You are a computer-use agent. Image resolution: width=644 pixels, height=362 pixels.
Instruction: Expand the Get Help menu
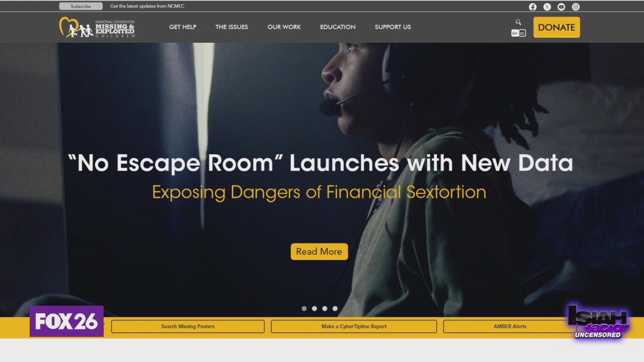(x=183, y=27)
